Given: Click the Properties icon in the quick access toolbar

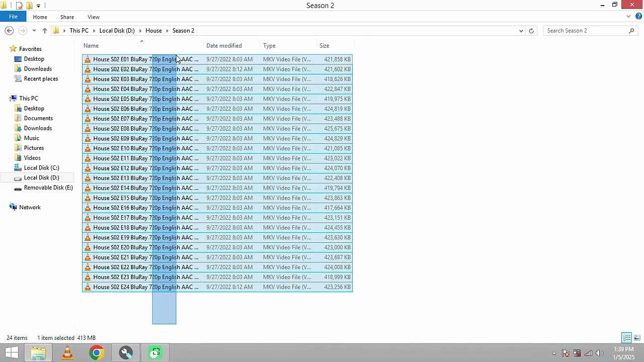Looking at the screenshot, I should point(19,6).
